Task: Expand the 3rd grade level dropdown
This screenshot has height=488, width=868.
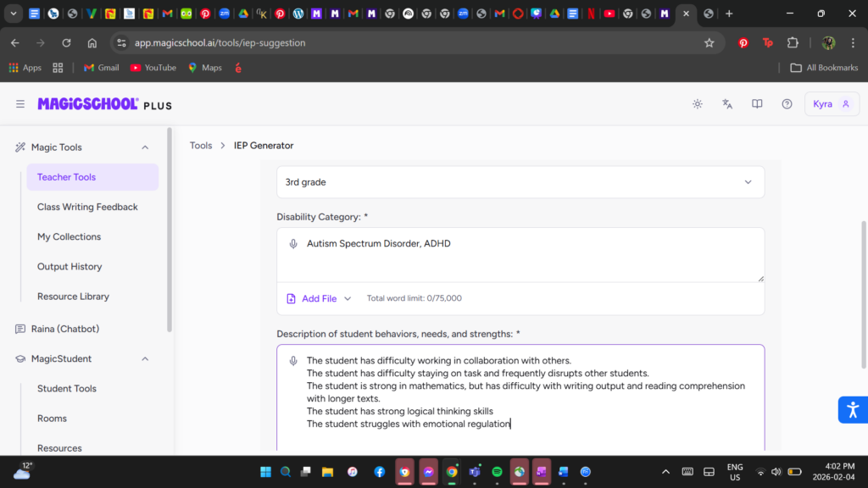Action: click(520, 182)
